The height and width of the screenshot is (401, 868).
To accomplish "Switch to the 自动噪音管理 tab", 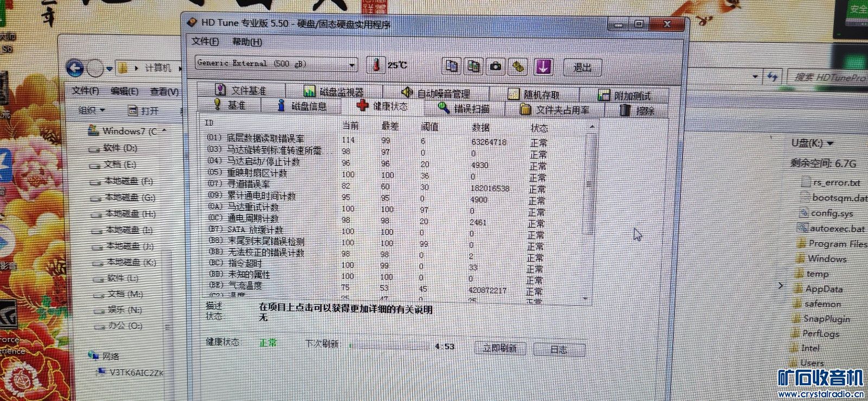I will (x=436, y=93).
